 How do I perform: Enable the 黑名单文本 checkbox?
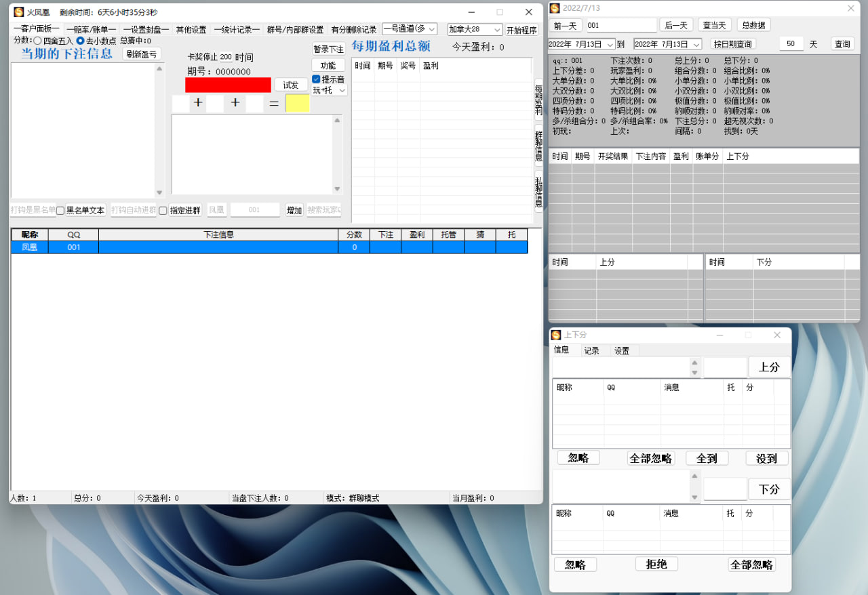pyautogui.click(x=60, y=211)
